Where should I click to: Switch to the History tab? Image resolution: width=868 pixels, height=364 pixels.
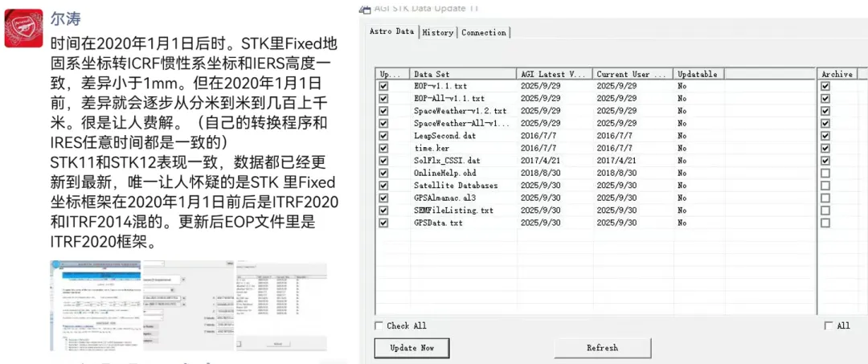[x=438, y=33]
